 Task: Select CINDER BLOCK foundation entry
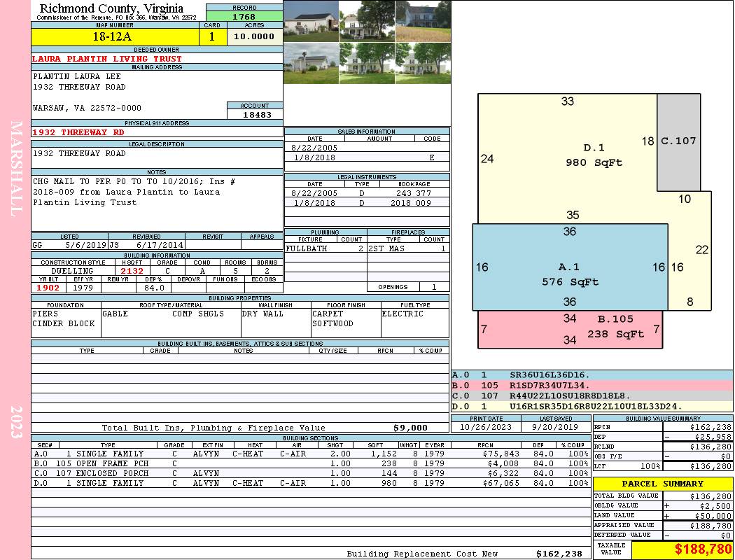[63, 324]
